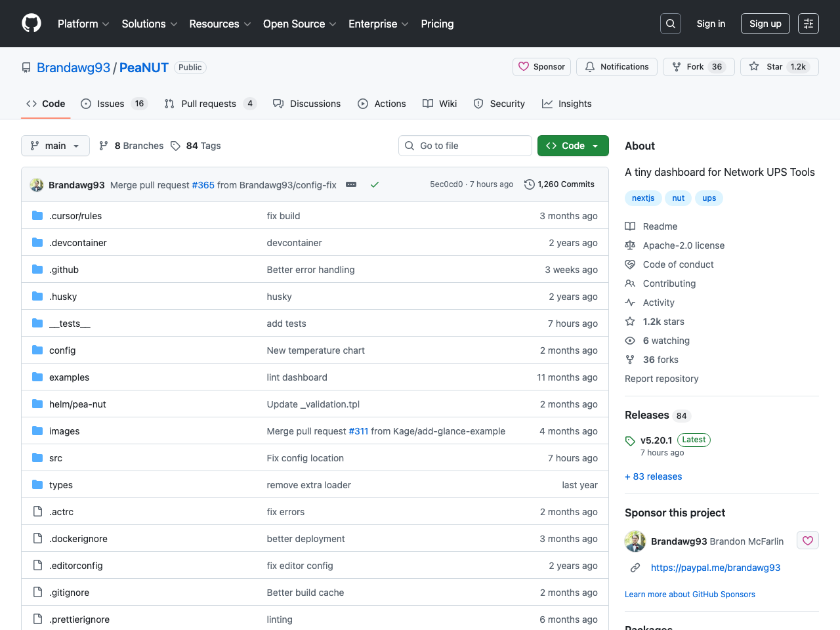Viewport: 840px width, 630px height.
Task: Click the heart sponsor icon button
Action: 808,541
